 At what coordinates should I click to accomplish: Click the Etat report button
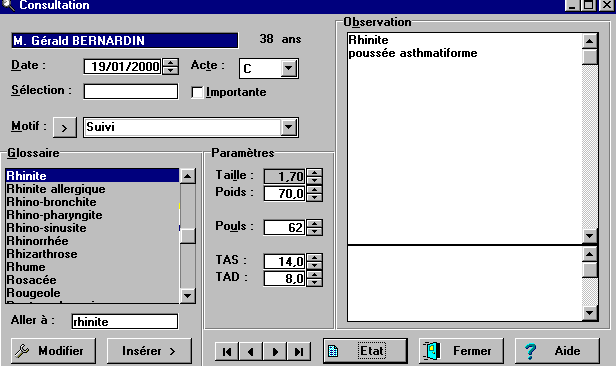tap(365, 351)
